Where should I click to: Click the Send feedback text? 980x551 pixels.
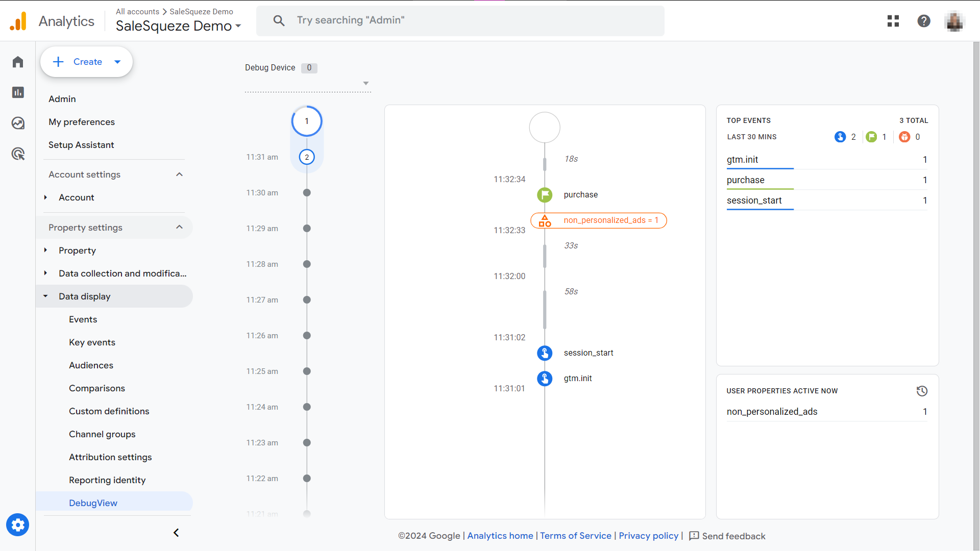733,536
